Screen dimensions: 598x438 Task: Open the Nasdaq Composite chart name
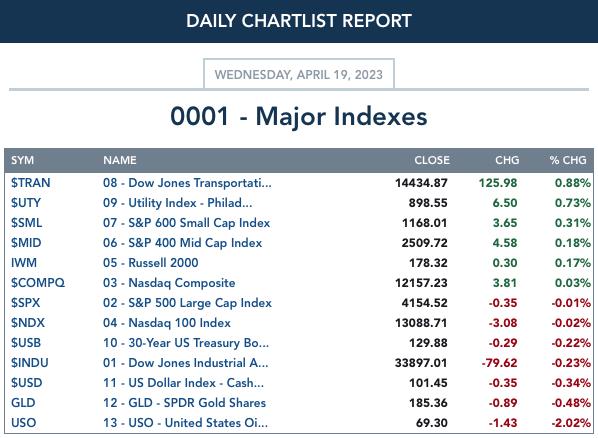click(169, 283)
